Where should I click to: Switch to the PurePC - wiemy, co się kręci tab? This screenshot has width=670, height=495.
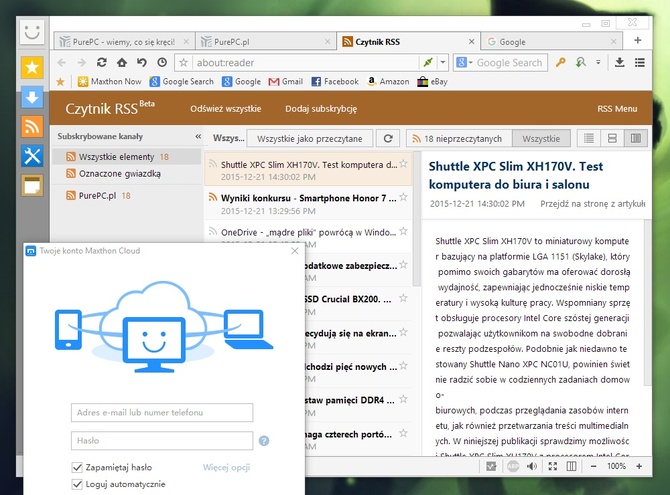click(x=124, y=42)
